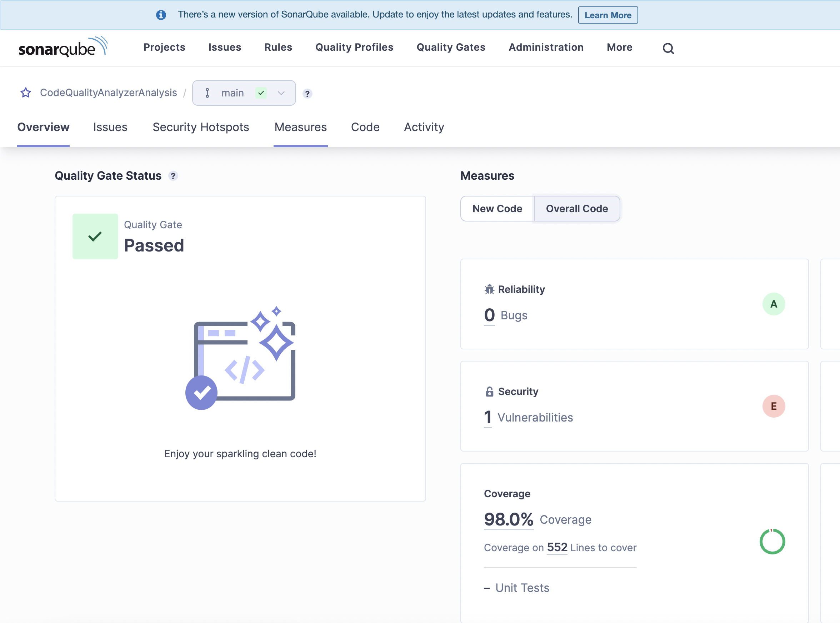Open the Security Hotspots tab
840x623 pixels.
pyautogui.click(x=201, y=127)
